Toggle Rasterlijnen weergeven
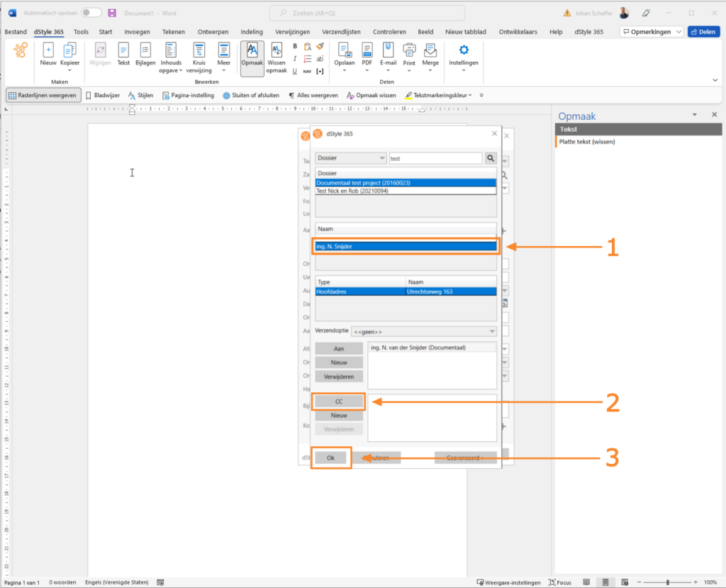 [43, 96]
